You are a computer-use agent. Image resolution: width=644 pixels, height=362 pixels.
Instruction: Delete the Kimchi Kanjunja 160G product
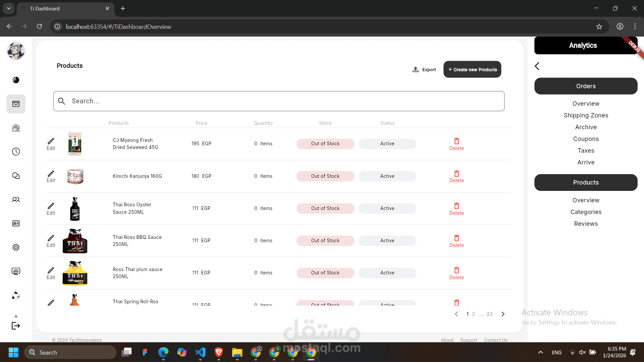pyautogui.click(x=456, y=176)
